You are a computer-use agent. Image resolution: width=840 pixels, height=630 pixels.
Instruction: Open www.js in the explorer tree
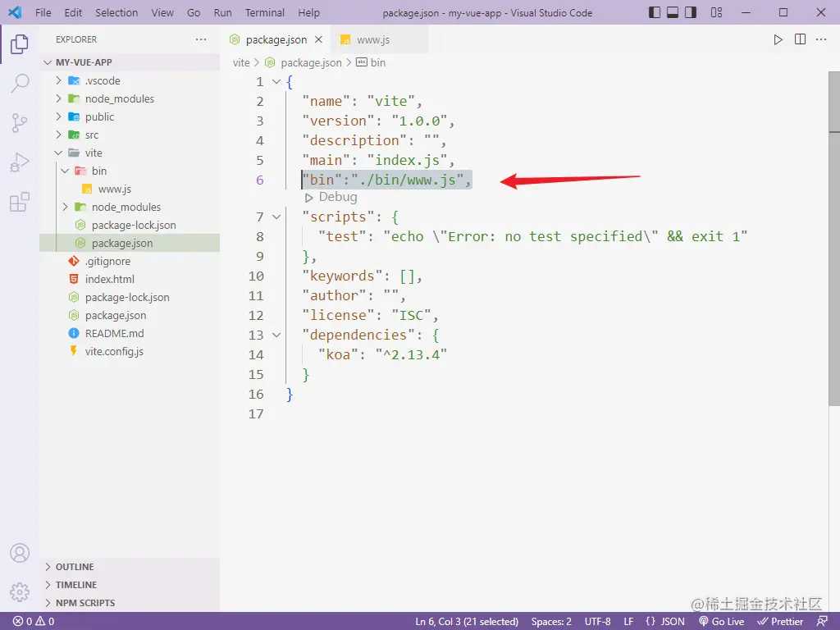coord(130,189)
